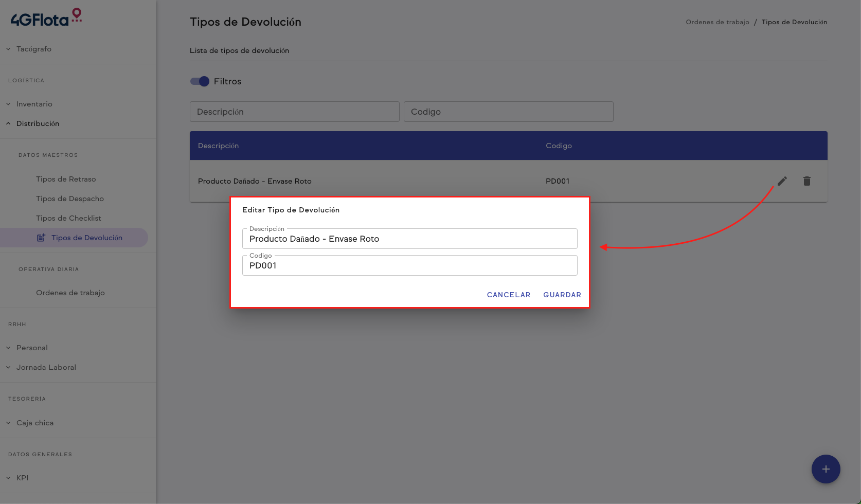This screenshot has height=504, width=861.
Task: Open Tipos de Despacho menu item
Action: 70,199
